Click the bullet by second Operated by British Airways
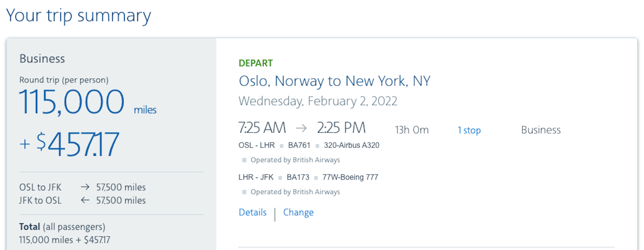The height and width of the screenshot is (250, 644). (x=244, y=192)
